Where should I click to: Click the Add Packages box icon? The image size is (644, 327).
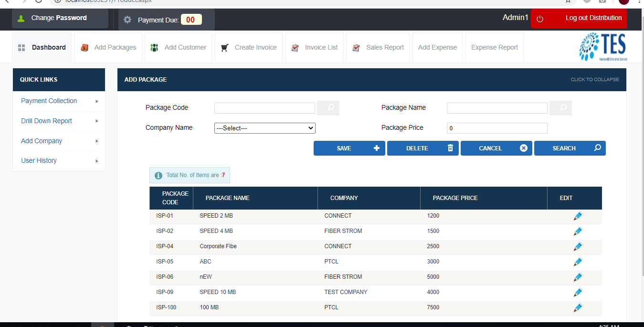[x=84, y=48]
